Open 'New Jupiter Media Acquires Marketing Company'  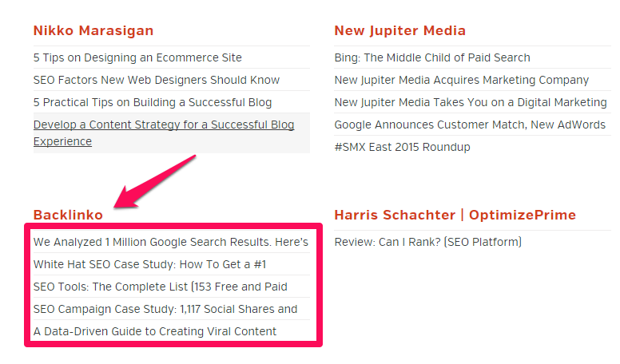462,81
